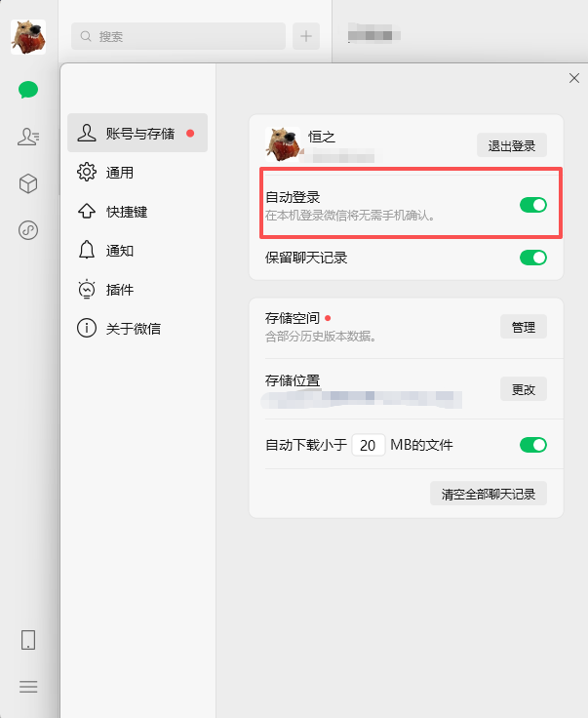Open the Moments swirl icon

(x=28, y=230)
